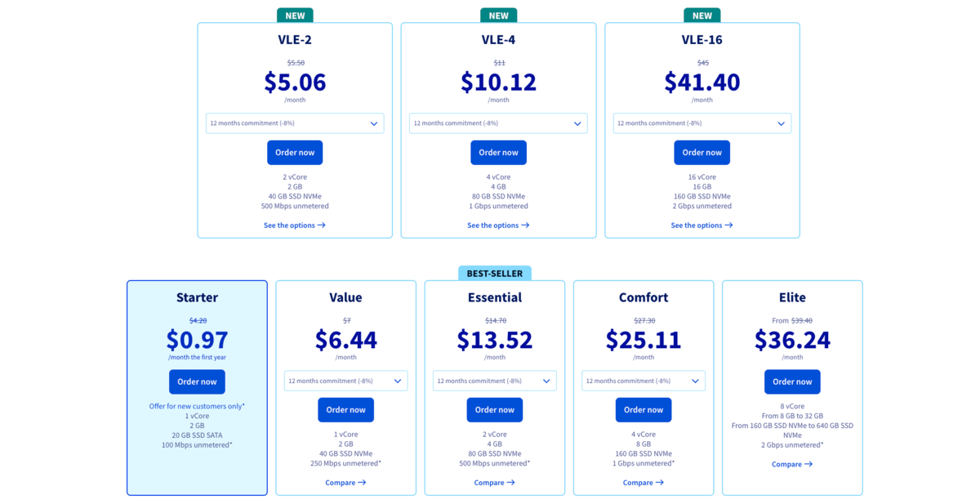980x504 pixels.
Task: Open the VLE-2 commitment dropdown
Action: [295, 123]
